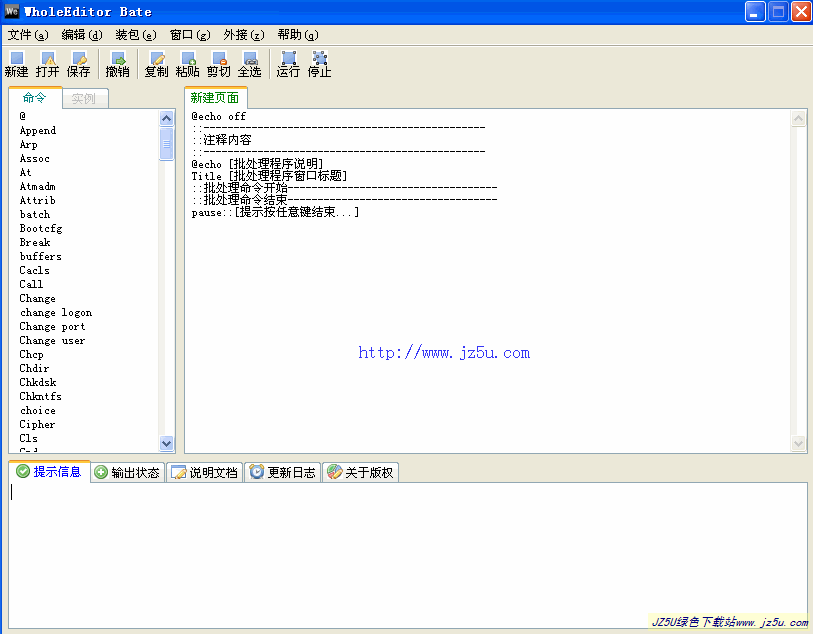Select the Cls command
Viewport: 813px width, 634px height.
[29, 438]
